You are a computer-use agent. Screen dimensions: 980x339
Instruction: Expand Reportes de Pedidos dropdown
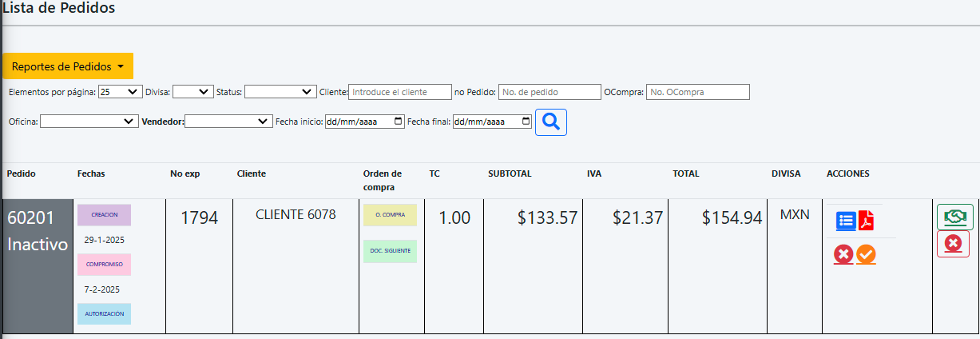click(x=68, y=66)
